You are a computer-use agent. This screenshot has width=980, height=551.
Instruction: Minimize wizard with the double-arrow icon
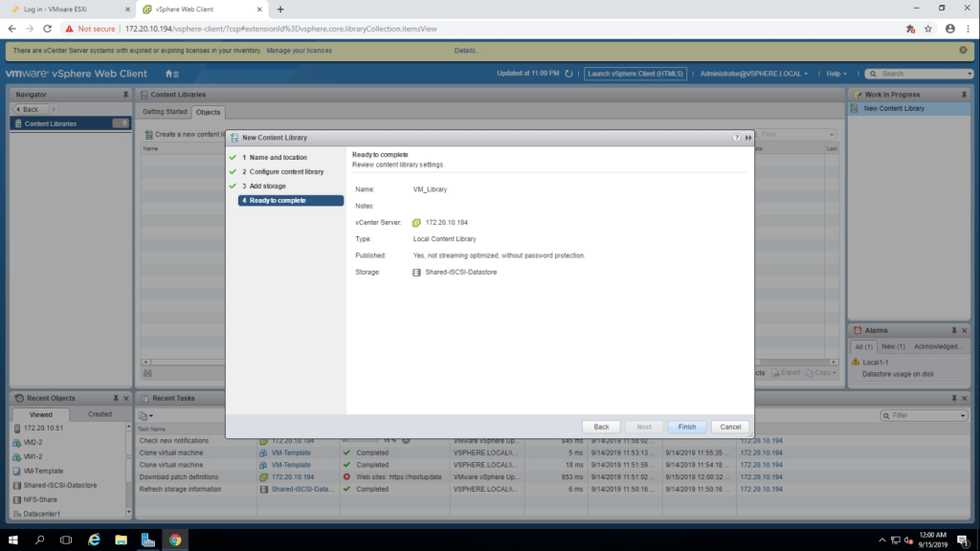747,138
